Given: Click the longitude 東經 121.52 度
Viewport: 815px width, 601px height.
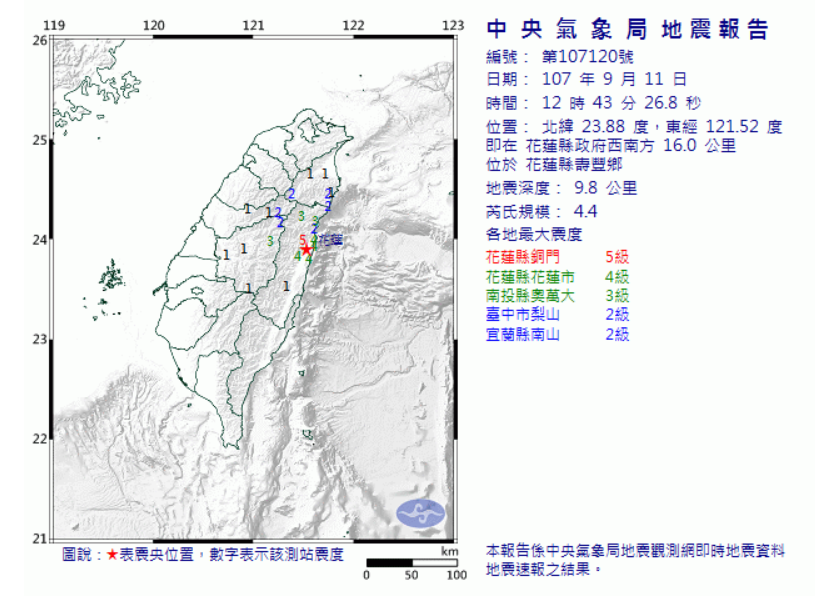Looking at the screenshot, I should click(x=724, y=126).
